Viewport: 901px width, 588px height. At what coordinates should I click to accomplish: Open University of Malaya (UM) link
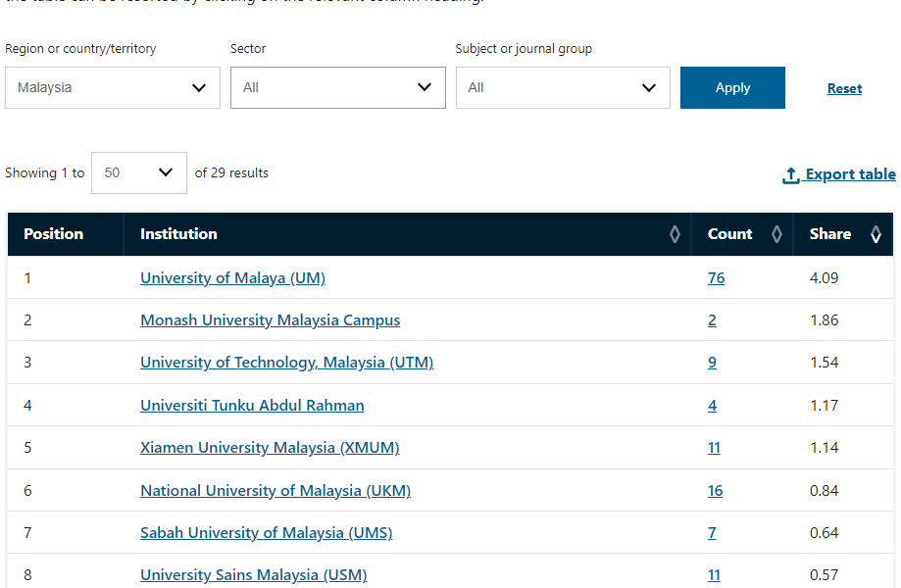tap(232, 278)
